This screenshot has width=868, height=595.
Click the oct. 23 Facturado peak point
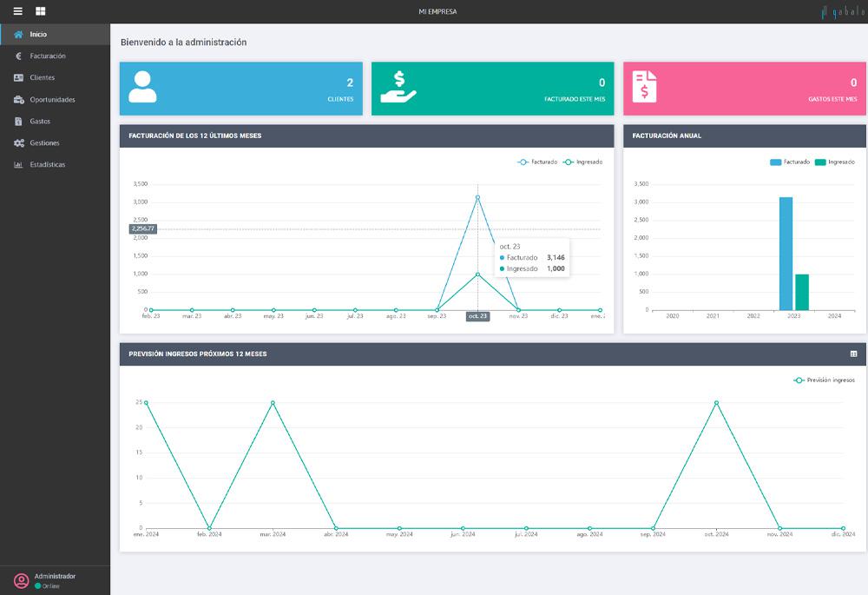[477, 197]
